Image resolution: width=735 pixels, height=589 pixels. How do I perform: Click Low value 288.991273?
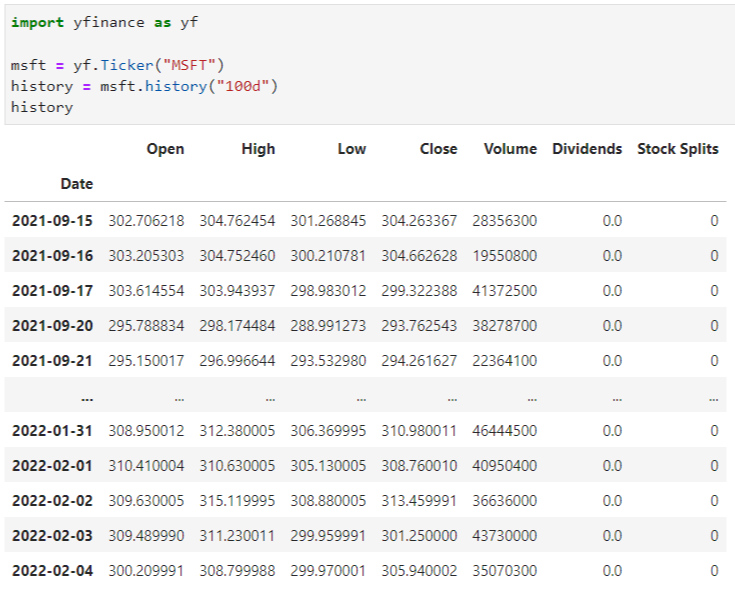328,326
